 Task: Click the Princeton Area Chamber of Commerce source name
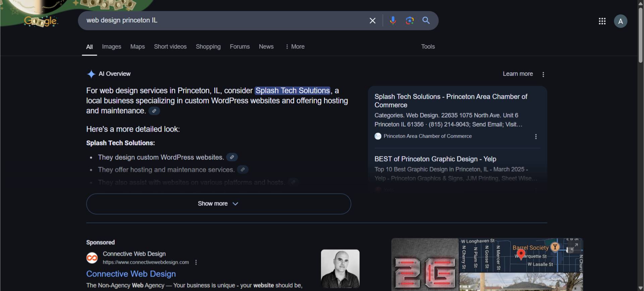[x=428, y=136]
